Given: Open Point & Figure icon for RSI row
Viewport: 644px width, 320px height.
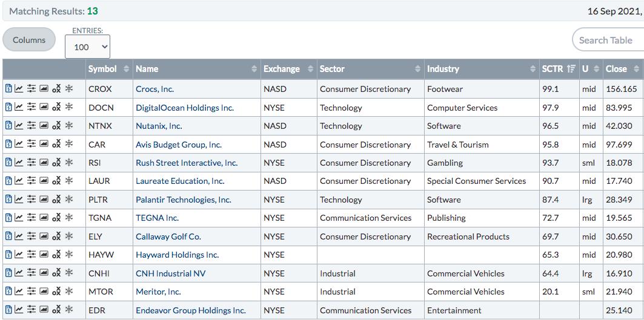Looking at the screenshot, I should pos(57,163).
